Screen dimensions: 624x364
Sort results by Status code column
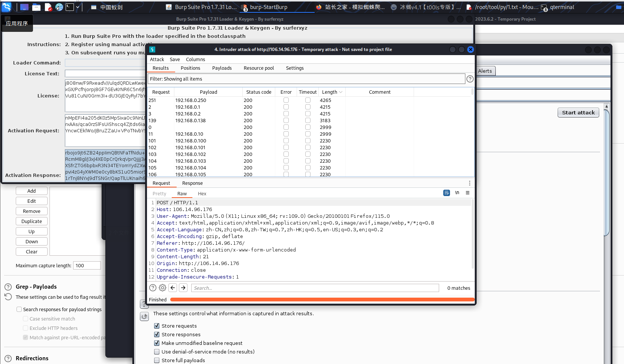tap(259, 92)
